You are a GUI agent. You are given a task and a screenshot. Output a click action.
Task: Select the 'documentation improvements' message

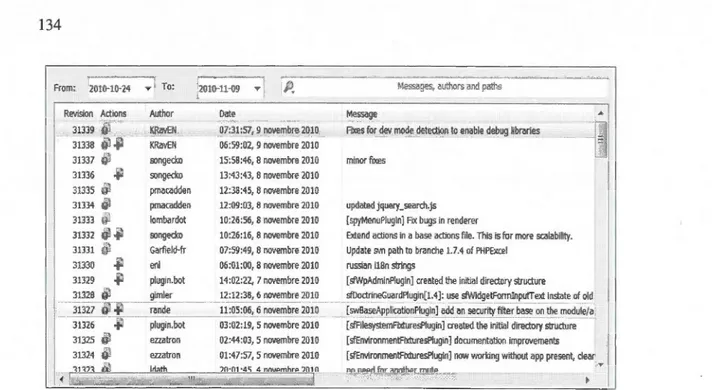452,341
